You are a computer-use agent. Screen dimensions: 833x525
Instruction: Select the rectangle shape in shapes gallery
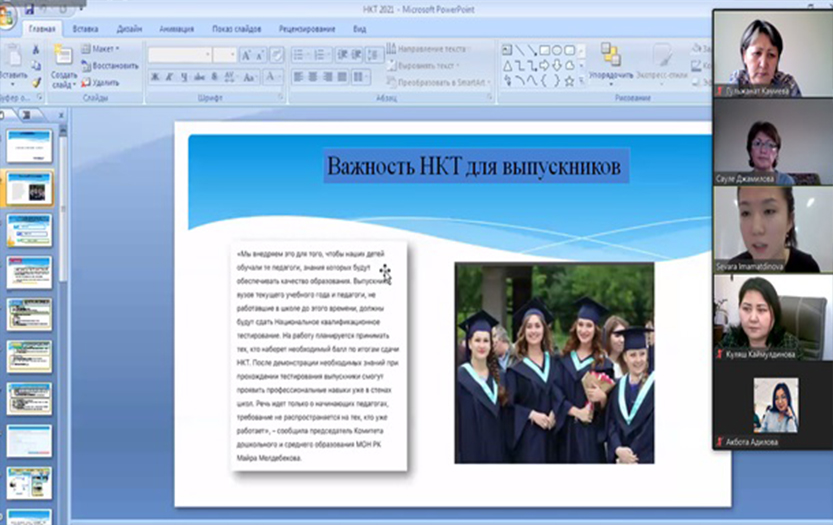pos(544,50)
